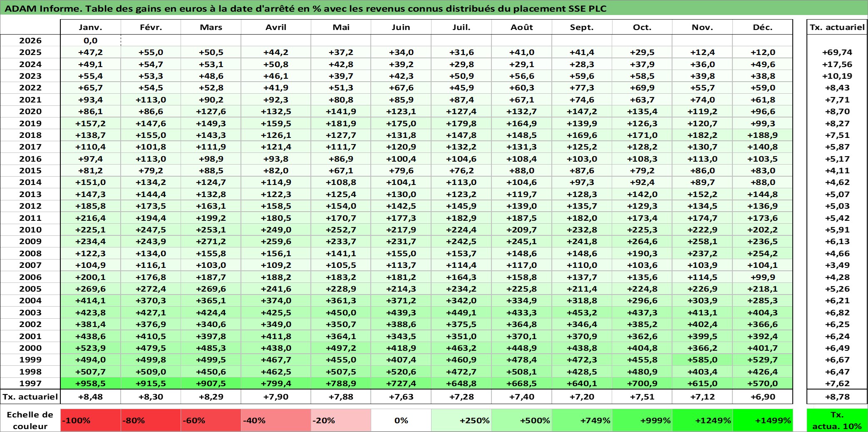Select the -100% red color scale cell
Viewport: 868px width, 432px height.
point(91,420)
